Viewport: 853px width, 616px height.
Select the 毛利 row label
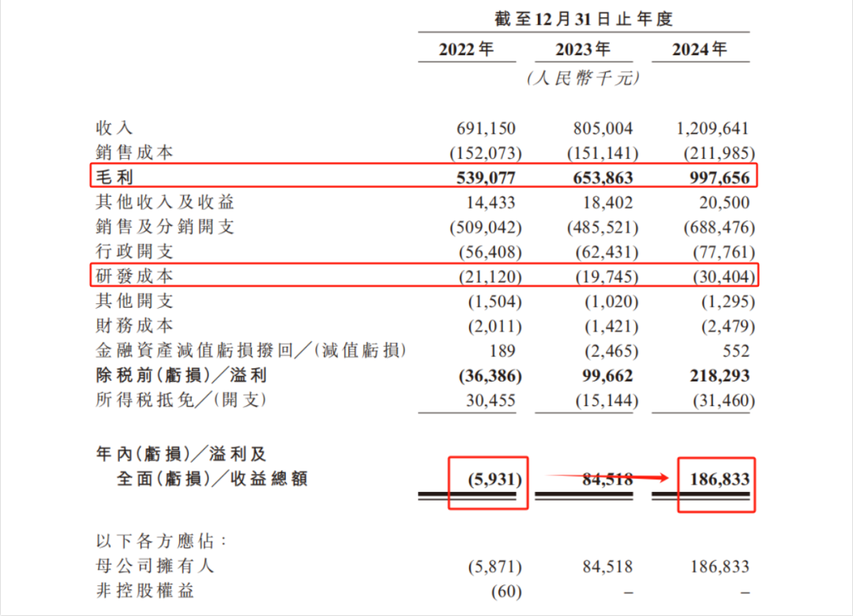click(x=115, y=178)
